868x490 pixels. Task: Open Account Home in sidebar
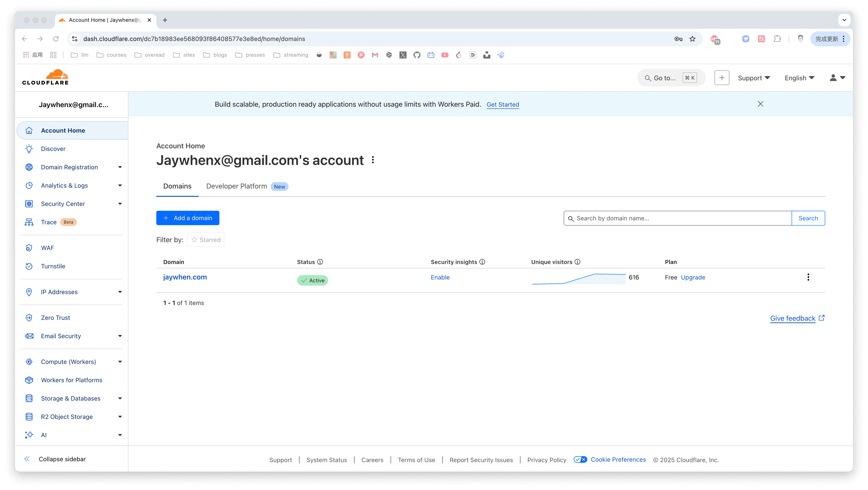(x=72, y=130)
